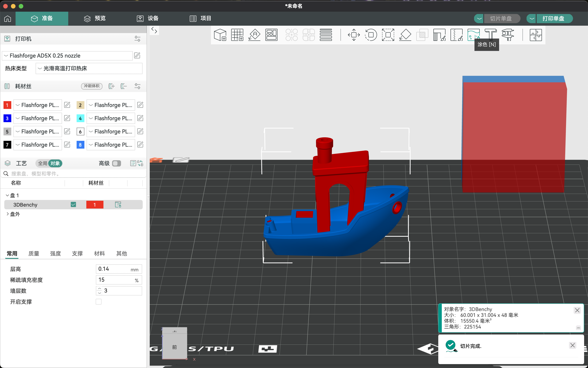Click the Add plate grid icon
This screenshot has width=588, height=368.
[x=237, y=35]
